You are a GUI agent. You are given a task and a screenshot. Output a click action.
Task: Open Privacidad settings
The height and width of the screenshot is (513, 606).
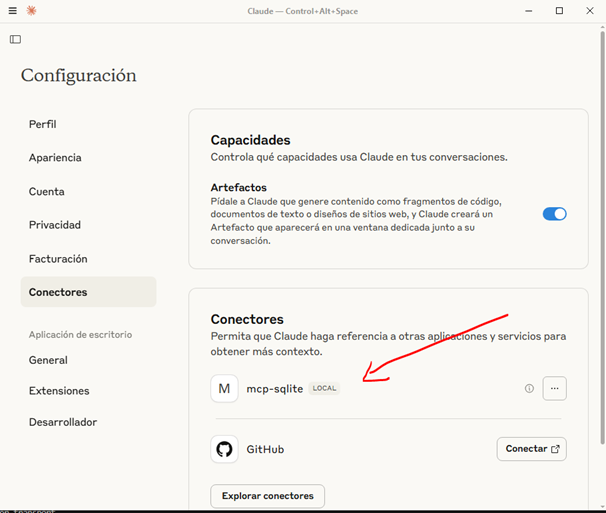tap(55, 225)
